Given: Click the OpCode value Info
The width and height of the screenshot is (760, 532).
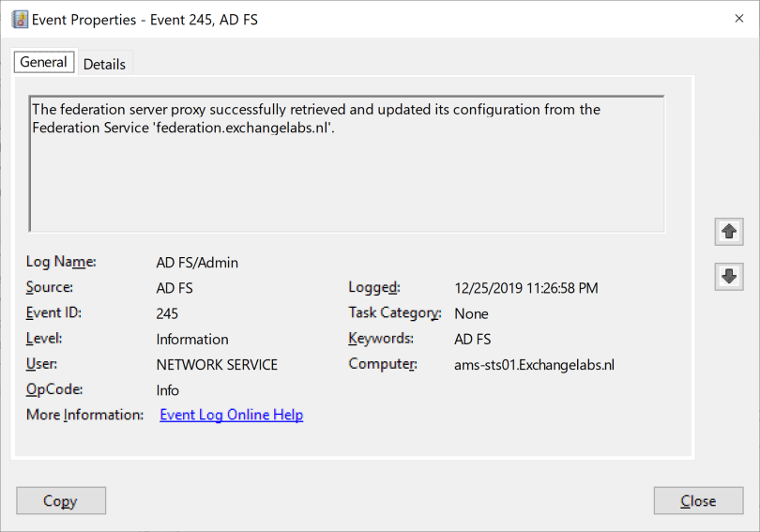Looking at the screenshot, I should (x=168, y=389).
